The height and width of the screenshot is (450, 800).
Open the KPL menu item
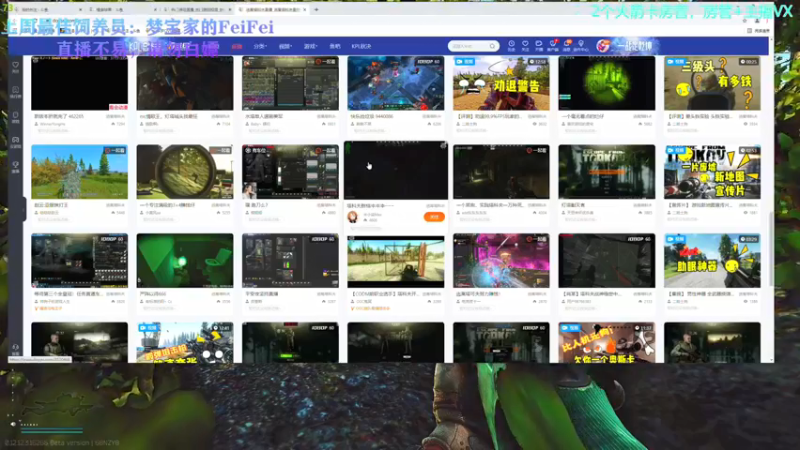coord(361,46)
